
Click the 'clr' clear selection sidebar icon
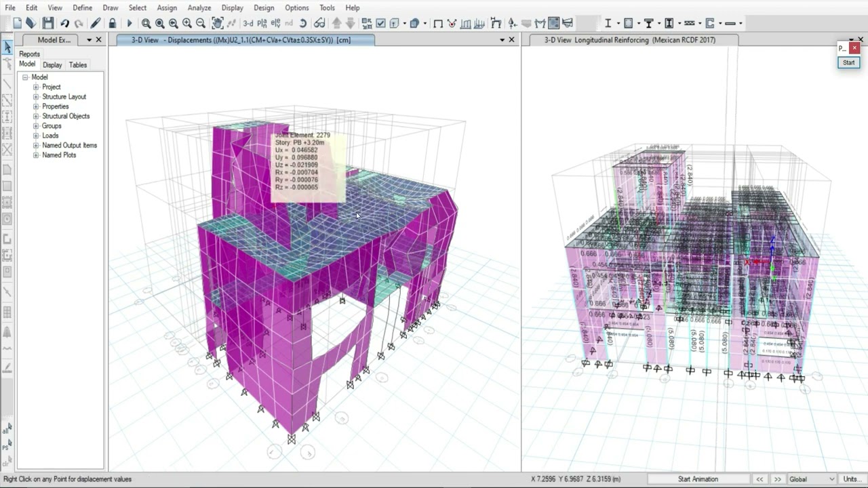point(7,462)
